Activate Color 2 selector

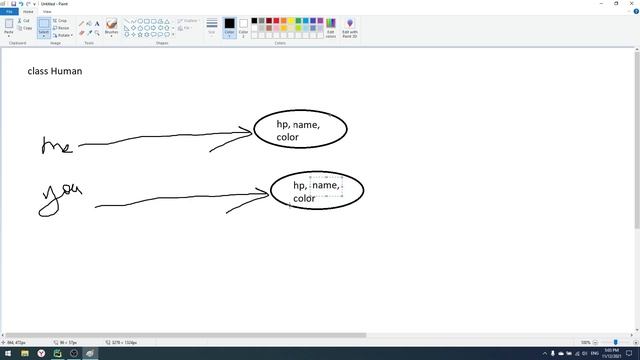tap(243, 28)
